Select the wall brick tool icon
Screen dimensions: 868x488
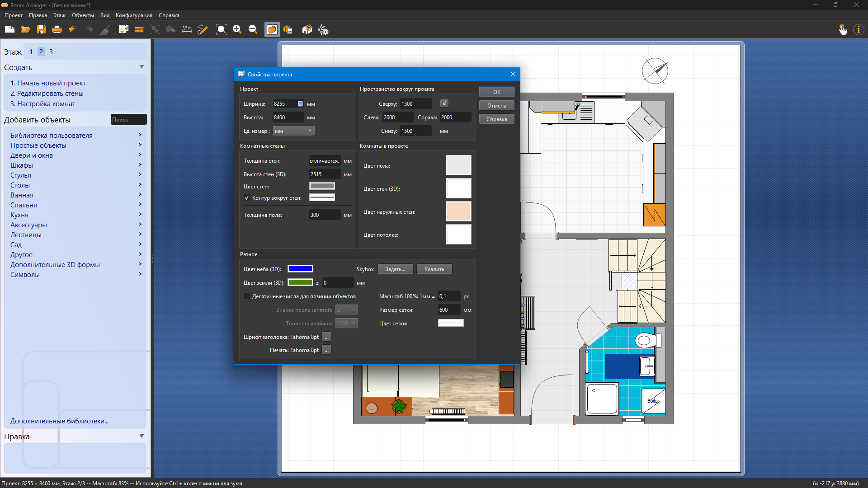point(139,30)
